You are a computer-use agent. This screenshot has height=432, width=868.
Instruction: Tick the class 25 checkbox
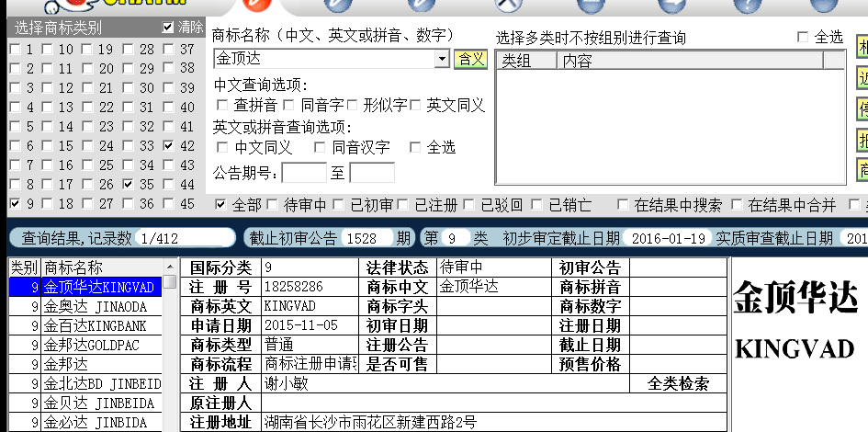[x=87, y=165]
